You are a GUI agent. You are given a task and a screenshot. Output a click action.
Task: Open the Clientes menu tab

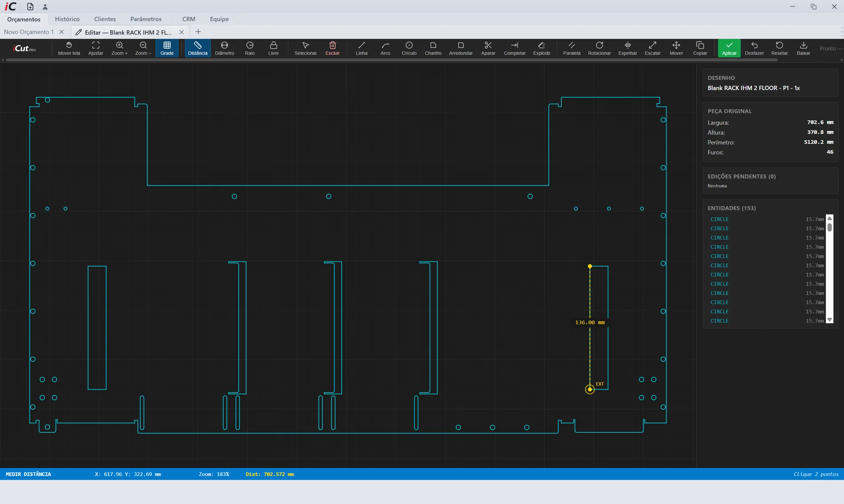pyautogui.click(x=105, y=19)
